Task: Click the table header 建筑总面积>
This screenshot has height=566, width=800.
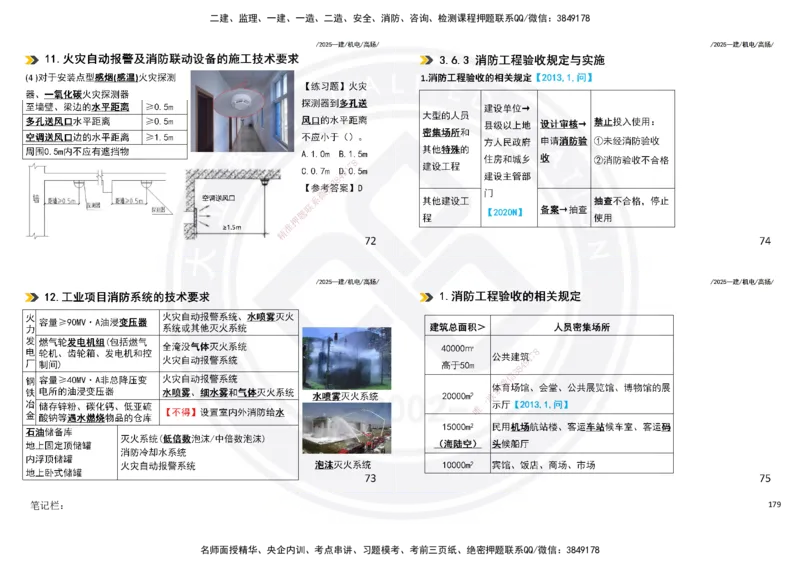Action: click(457, 327)
